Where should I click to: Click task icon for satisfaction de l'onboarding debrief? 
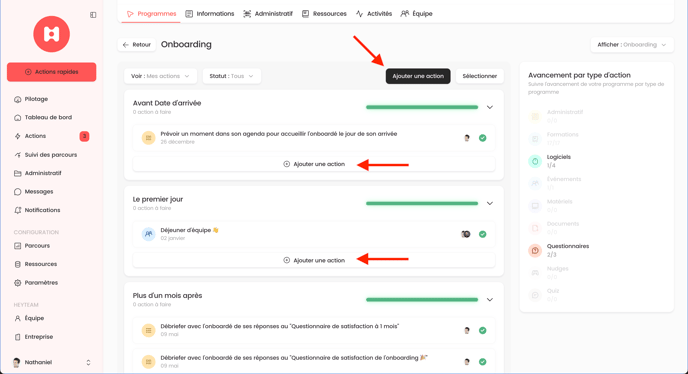(148, 362)
